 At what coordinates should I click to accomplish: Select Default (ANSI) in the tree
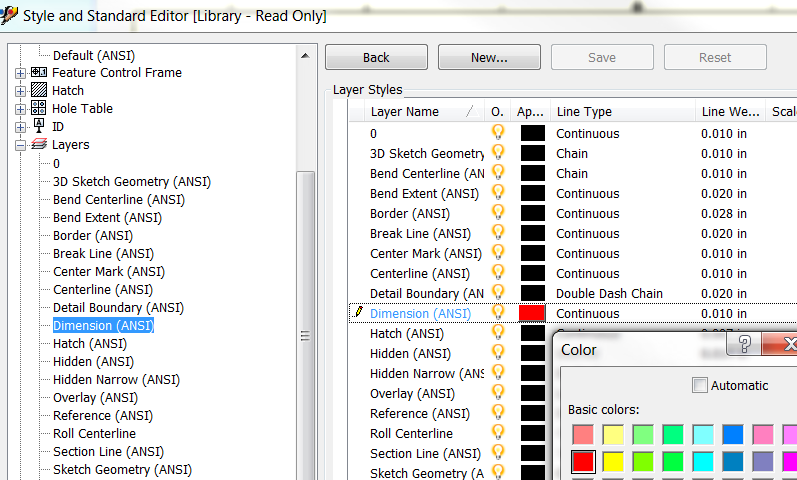click(x=94, y=55)
